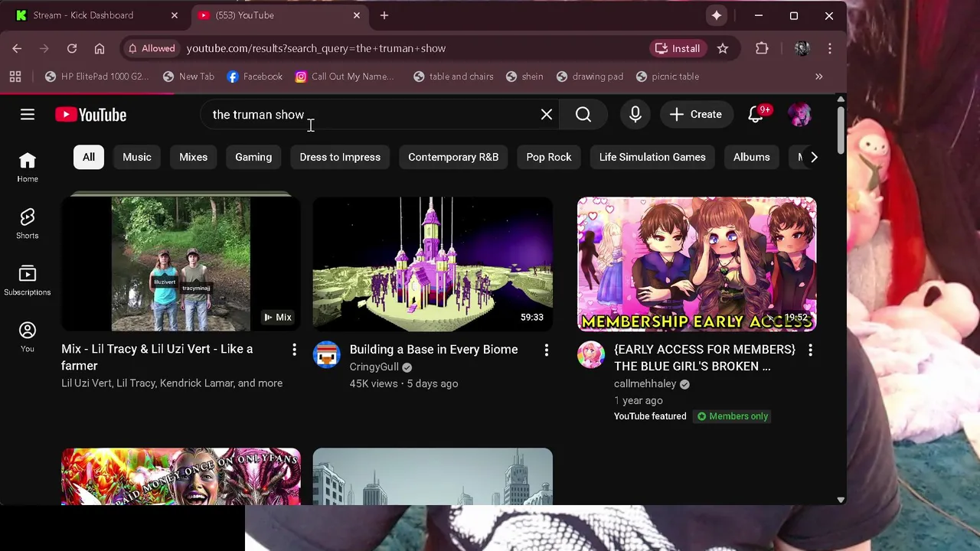The image size is (980, 551).
Task: Open more options for Lil Tracy mix
Action: click(294, 350)
